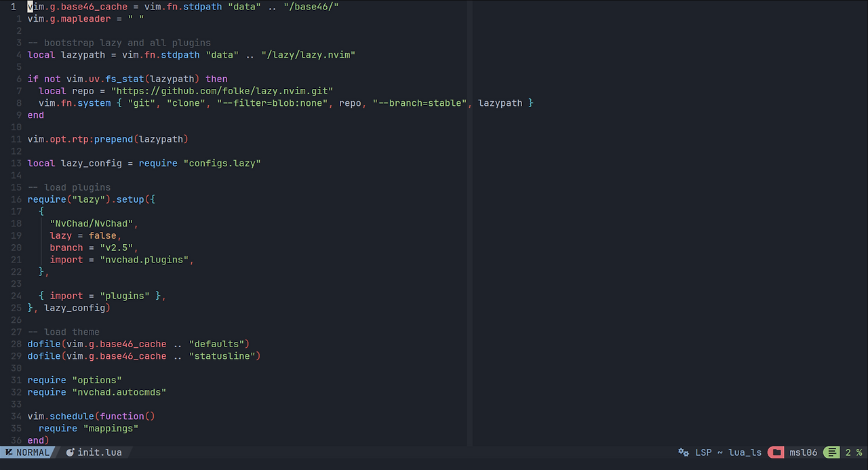Click require on line 16

46,199
